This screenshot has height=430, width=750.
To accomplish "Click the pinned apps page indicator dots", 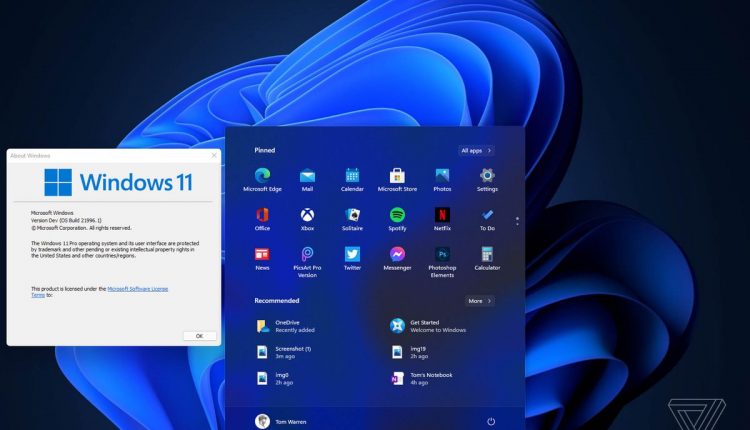I will tap(517, 220).
